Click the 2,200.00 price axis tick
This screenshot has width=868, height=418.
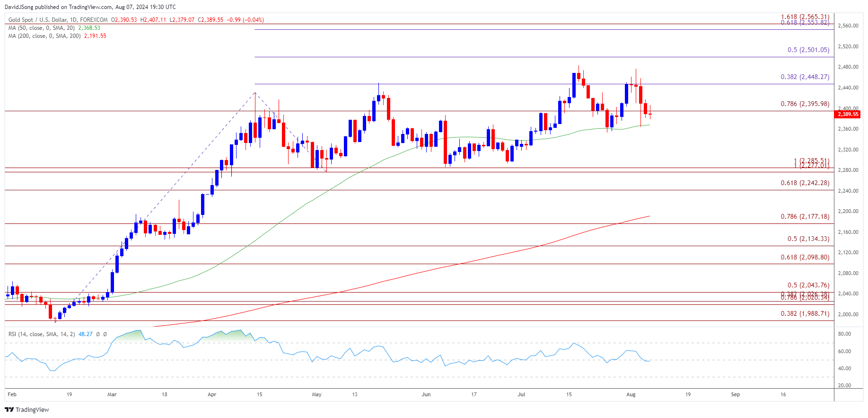(848, 211)
